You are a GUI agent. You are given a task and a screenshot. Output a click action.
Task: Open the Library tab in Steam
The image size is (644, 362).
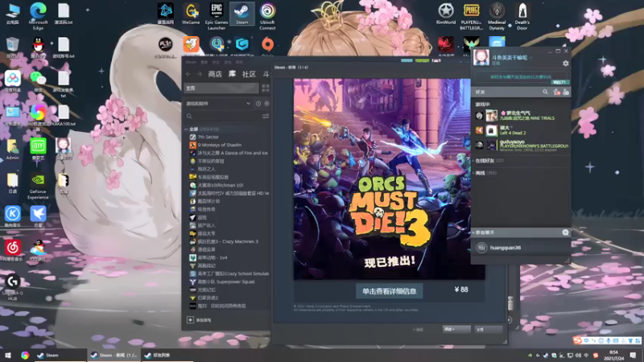232,74
